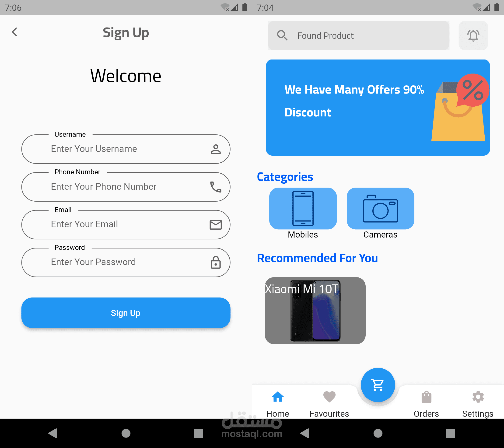Go back using the Sign Up back arrow

tap(14, 32)
